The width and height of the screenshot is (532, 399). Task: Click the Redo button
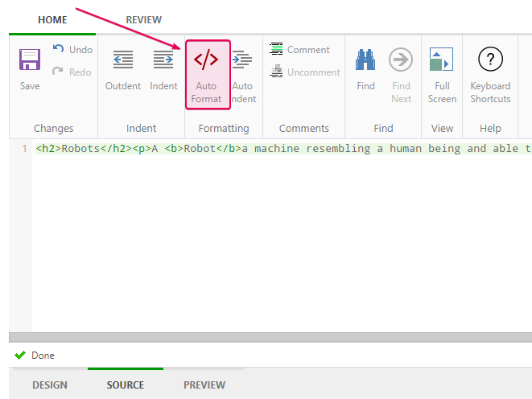72,72
